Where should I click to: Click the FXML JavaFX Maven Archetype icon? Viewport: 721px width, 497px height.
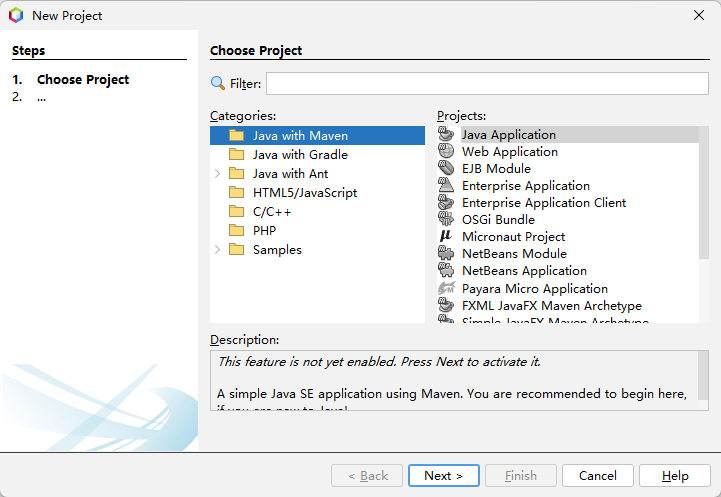(x=446, y=305)
